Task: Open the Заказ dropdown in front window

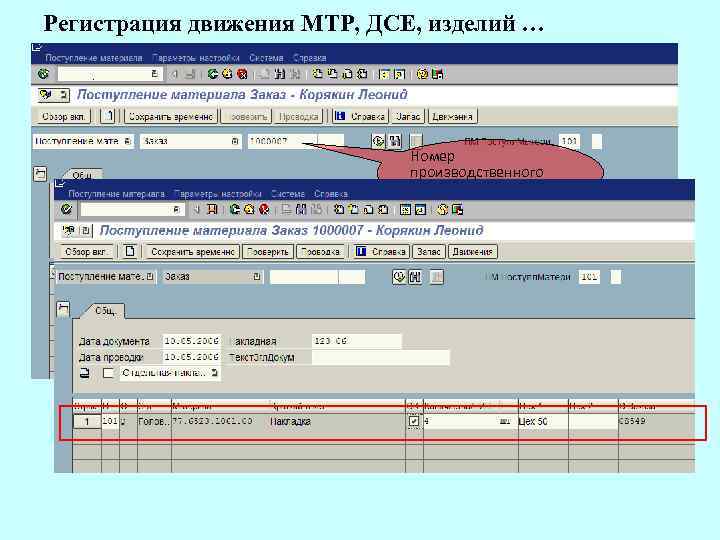Action: tap(257, 276)
